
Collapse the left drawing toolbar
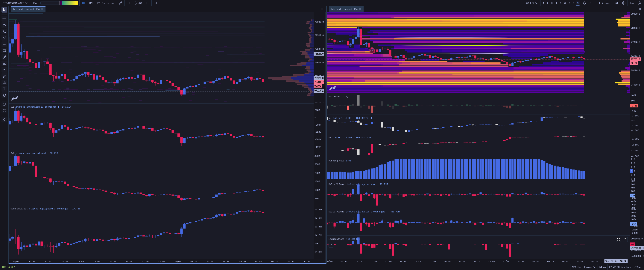point(4,120)
